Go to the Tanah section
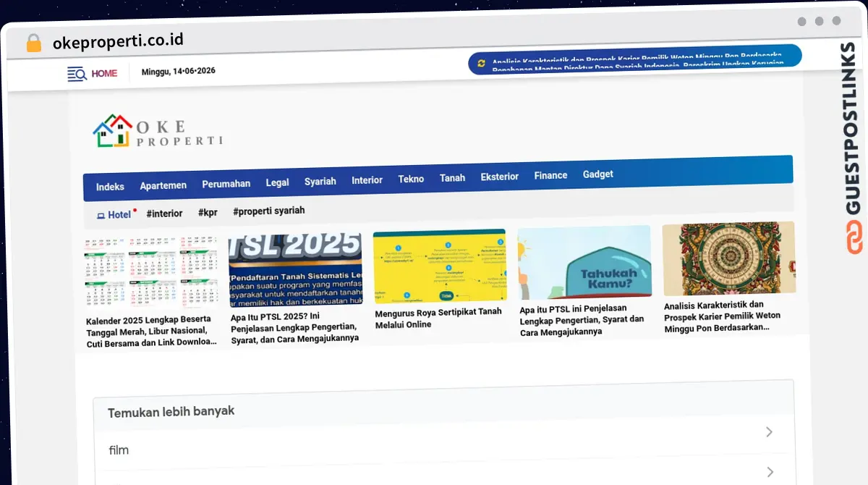Screen dimensions: 868x485 453,177
